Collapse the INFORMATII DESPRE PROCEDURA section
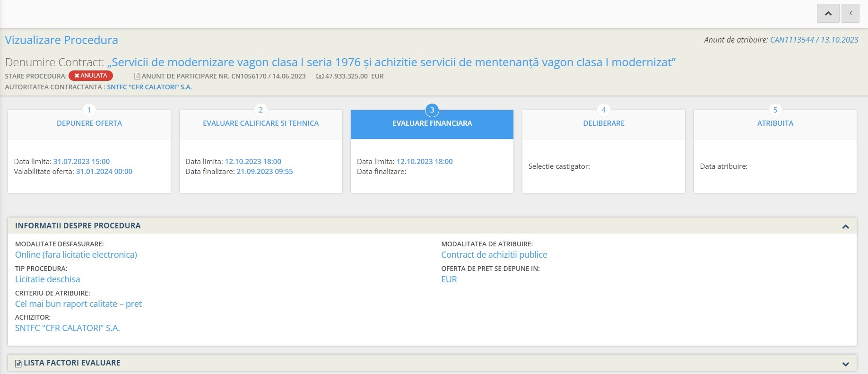868x374 pixels. (x=846, y=226)
